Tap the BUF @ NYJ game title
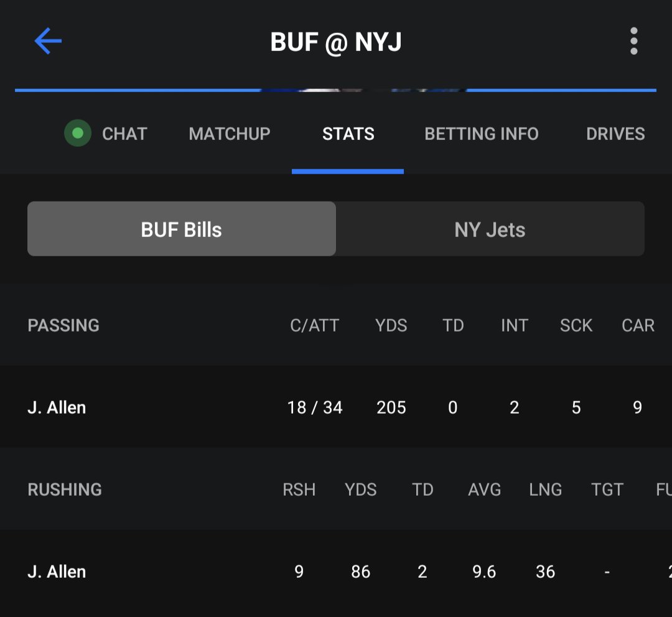 pos(336,42)
